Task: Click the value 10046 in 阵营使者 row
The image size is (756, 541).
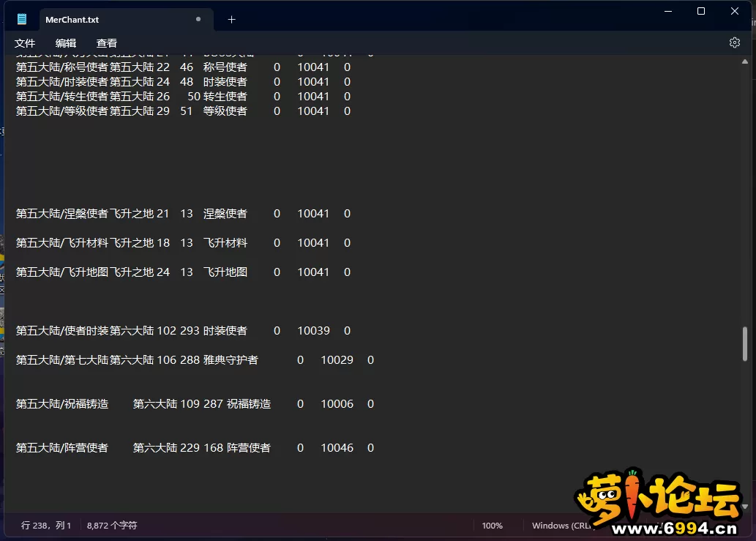Action: (337, 448)
